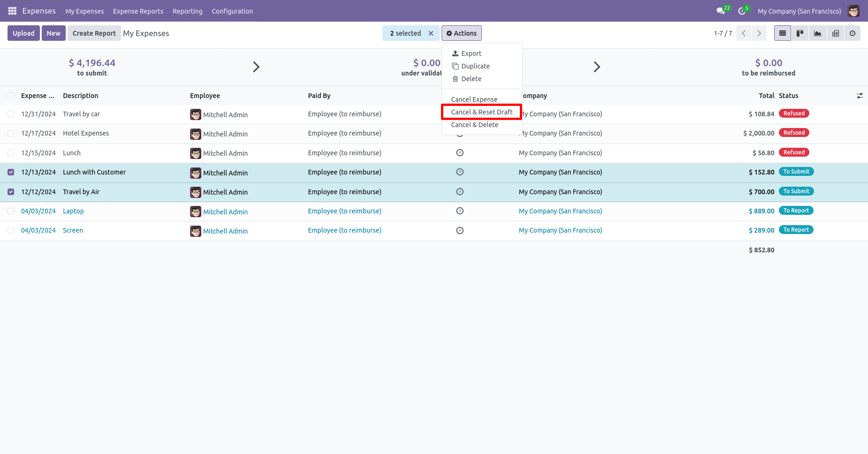Switch to activity view
Image resolution: width=868 pixels, height=454 pixels.
[853, 33]
